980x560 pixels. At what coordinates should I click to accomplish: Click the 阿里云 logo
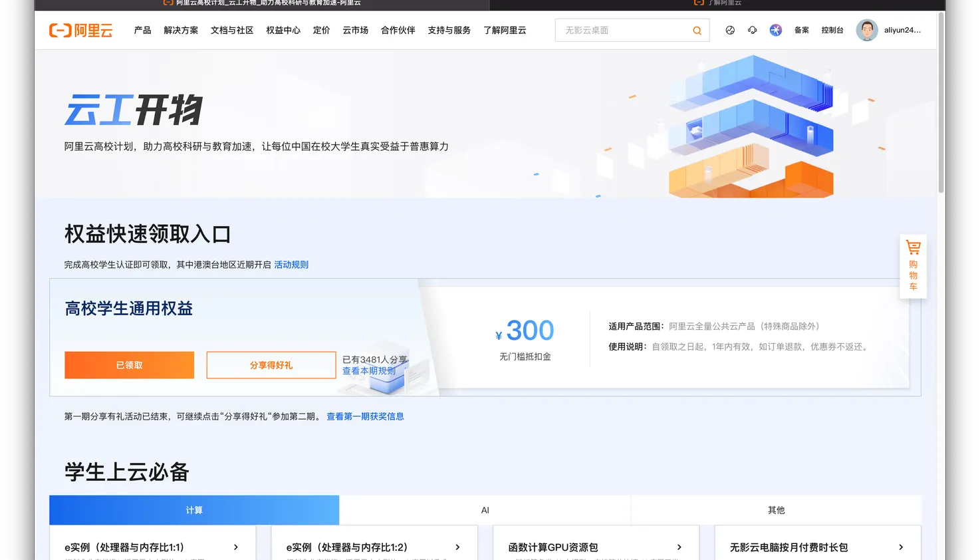tap(80, 30)
